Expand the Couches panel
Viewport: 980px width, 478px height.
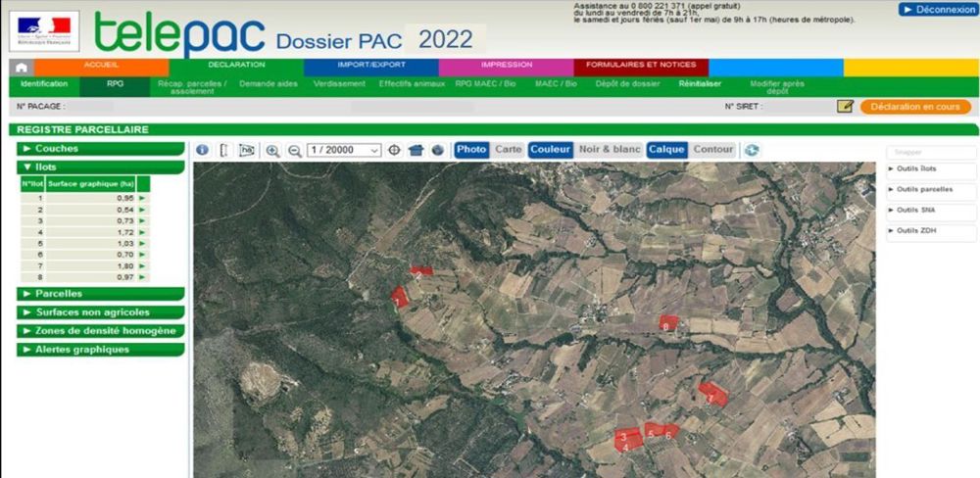click(x=100, y=149)
